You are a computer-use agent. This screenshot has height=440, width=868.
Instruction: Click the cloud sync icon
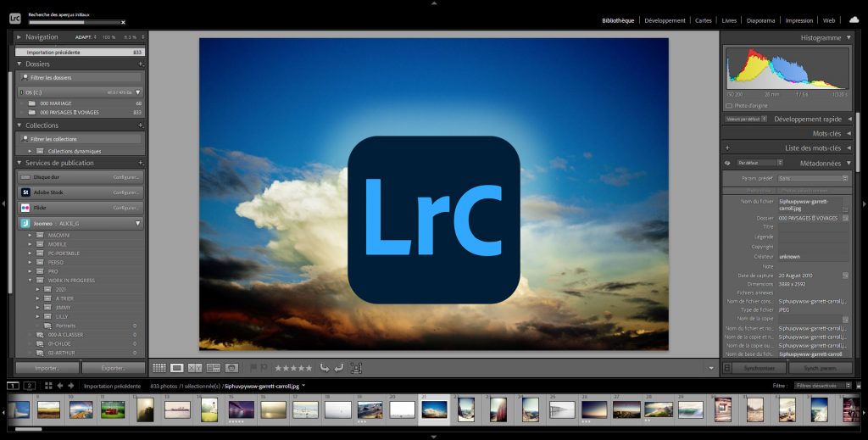pos(854,19)
